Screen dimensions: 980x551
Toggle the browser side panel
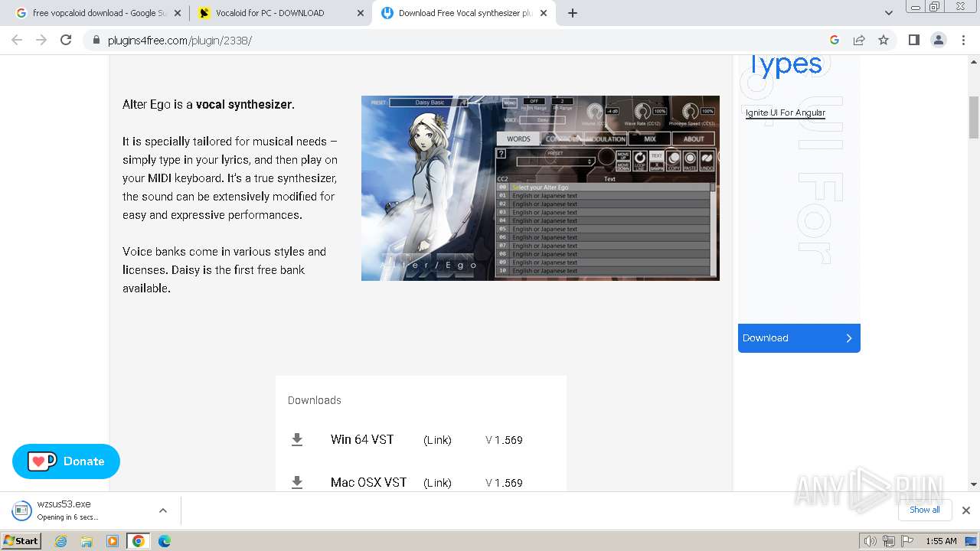pos(913,40)
